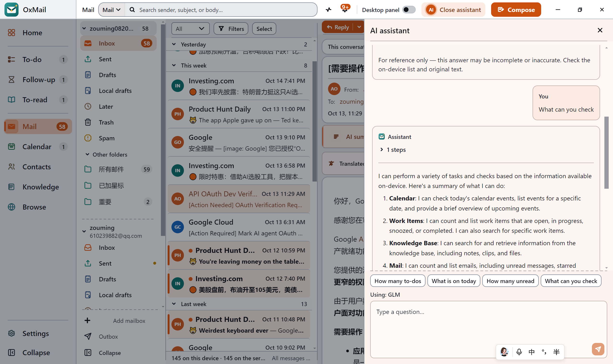Open the All filter dropdown

[x=190, y=29]
